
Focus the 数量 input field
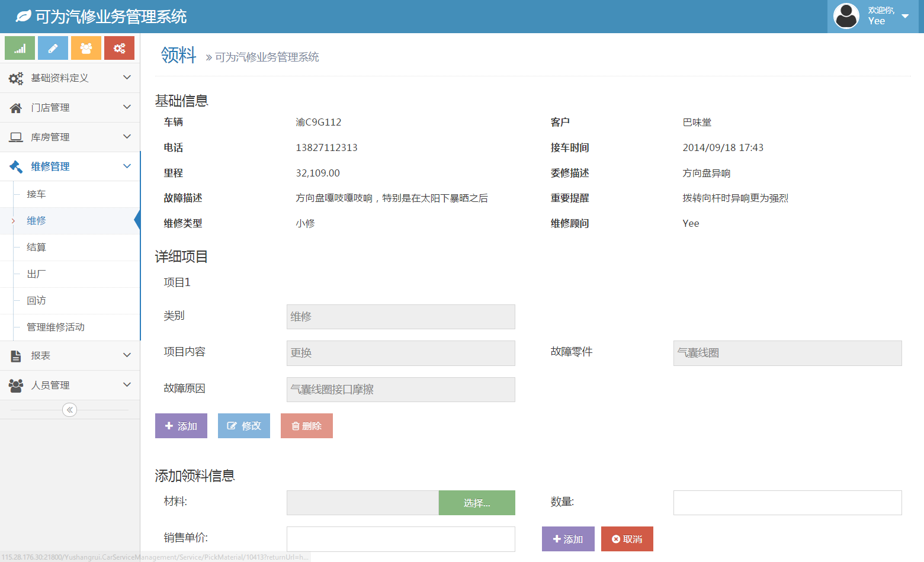(x=787, y=503)
